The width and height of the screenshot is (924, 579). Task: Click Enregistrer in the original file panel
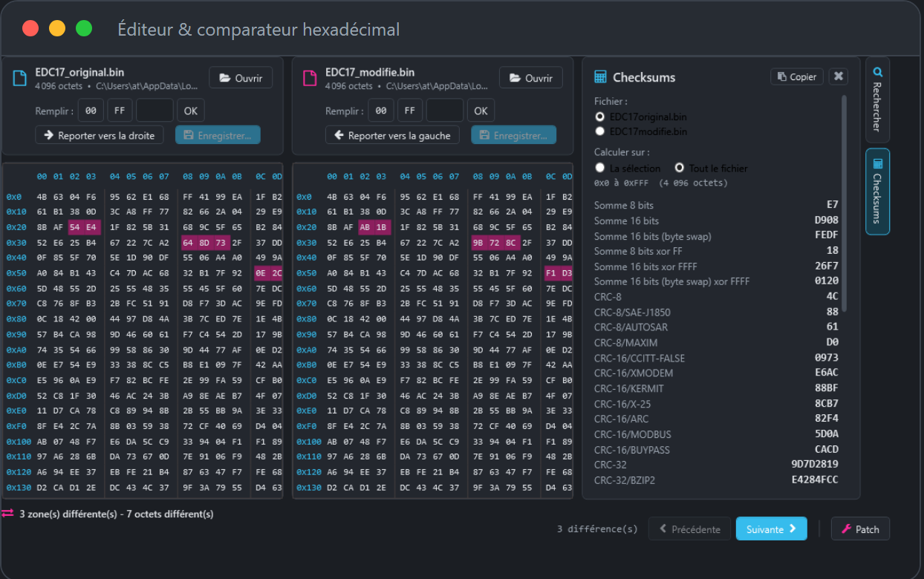click(x=218, y=135)
